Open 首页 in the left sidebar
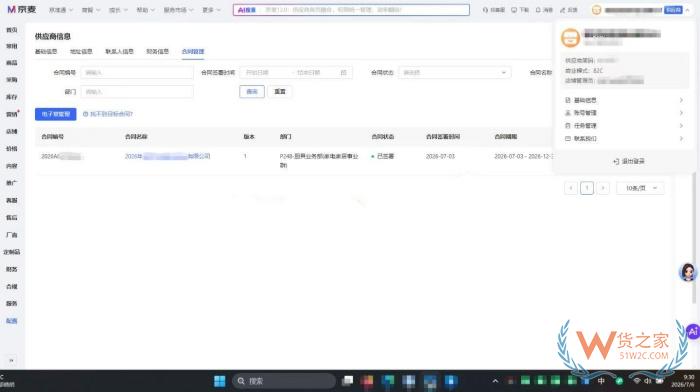This screenshot has width=700, height=392. pos(12,30)
